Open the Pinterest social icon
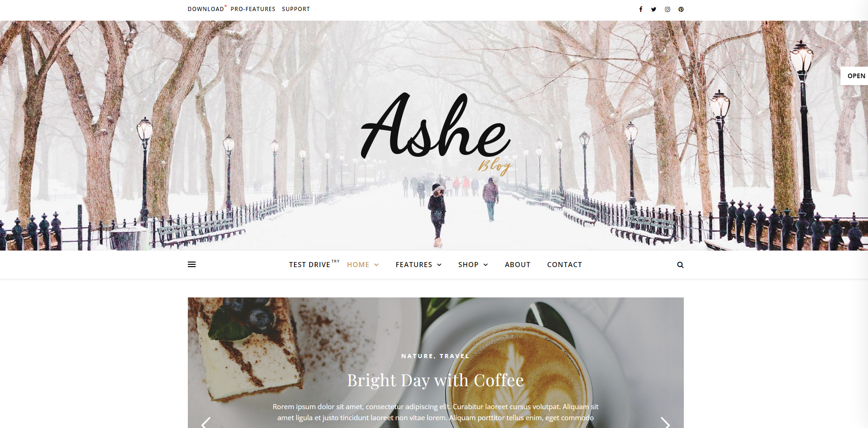The height and width of the screenshot is (428, 868). coord(681,9)
